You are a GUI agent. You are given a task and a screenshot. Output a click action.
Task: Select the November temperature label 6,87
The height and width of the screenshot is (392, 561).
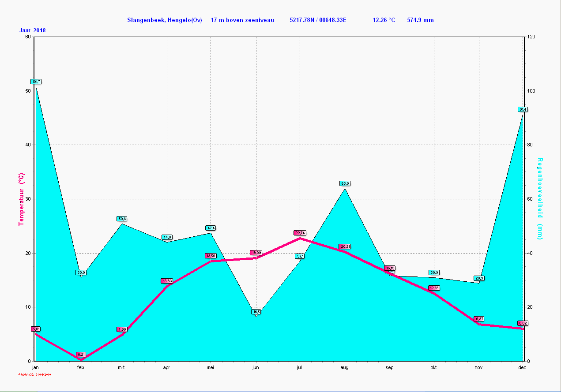pyautogui.click(x=479, y=319)
